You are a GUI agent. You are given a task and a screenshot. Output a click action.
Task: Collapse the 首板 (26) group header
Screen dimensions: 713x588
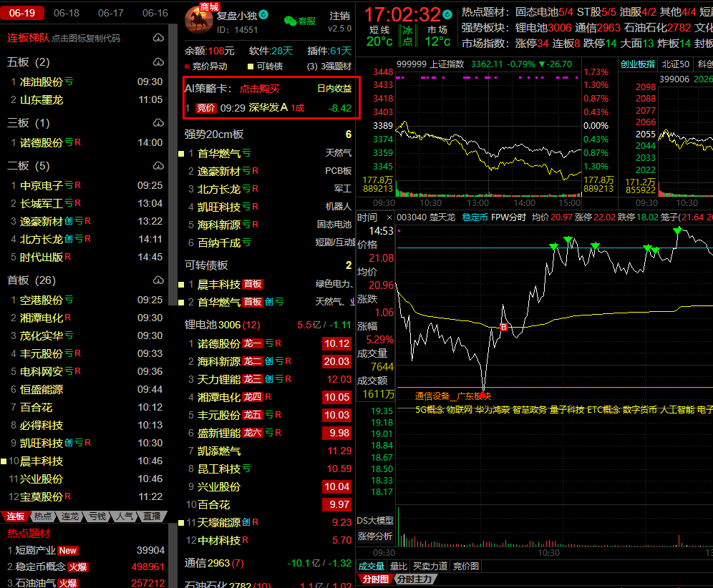point(31,280)
